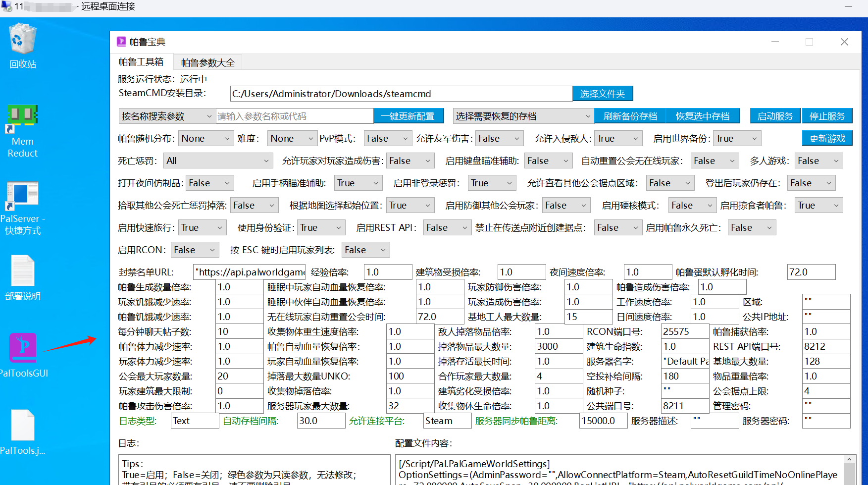Open the 允许友军伤害 dropdown
This screenshot has height=485, width=868.
tap(499, 138)
